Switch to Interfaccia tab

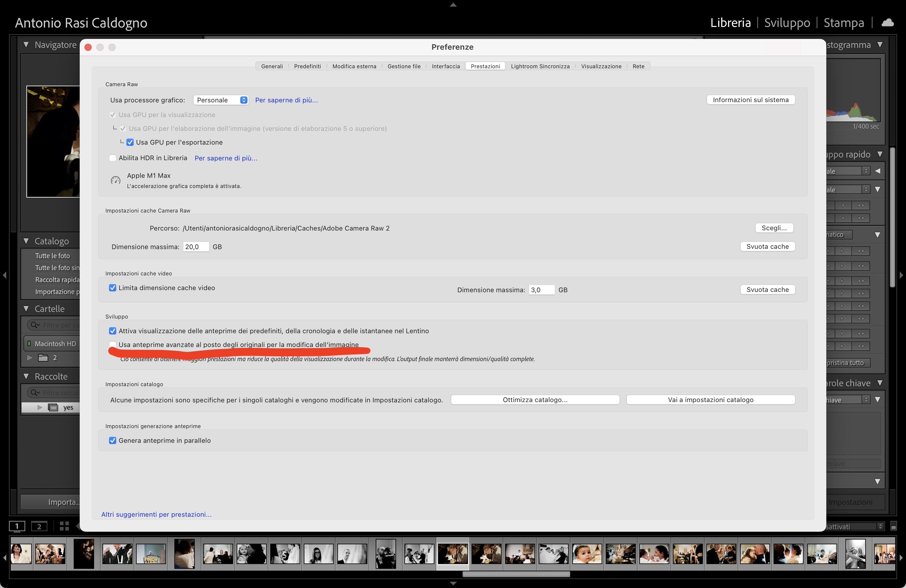[x=446, y=66]
